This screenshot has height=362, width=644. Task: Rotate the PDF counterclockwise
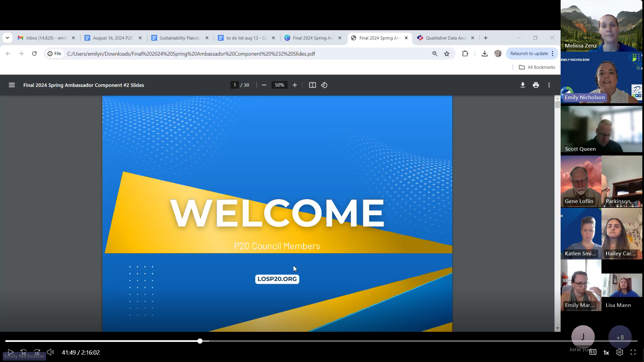[x=324, y=85]
